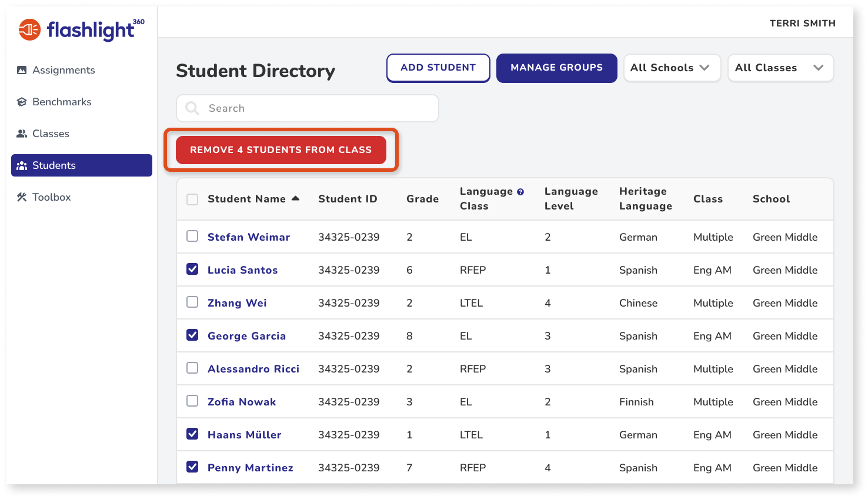868x499 pixels.
Task: Click the Terri Smith user name
Action: [802, 24]
